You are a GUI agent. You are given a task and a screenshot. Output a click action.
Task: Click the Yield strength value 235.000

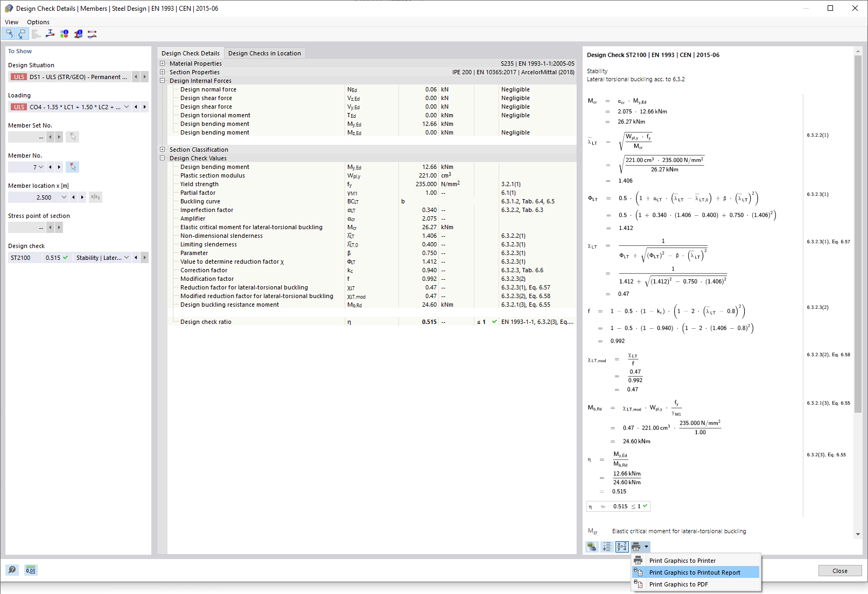[426, 184]
